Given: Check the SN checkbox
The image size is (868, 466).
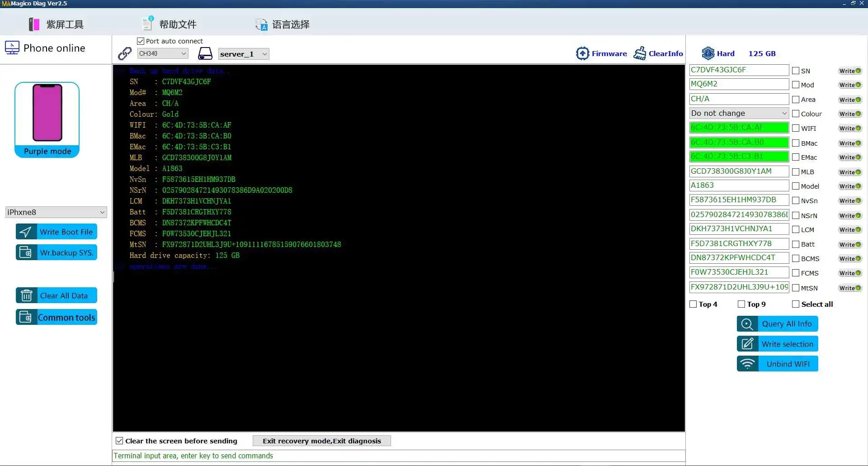Looking at the screenshot, I should pos(796,71).
